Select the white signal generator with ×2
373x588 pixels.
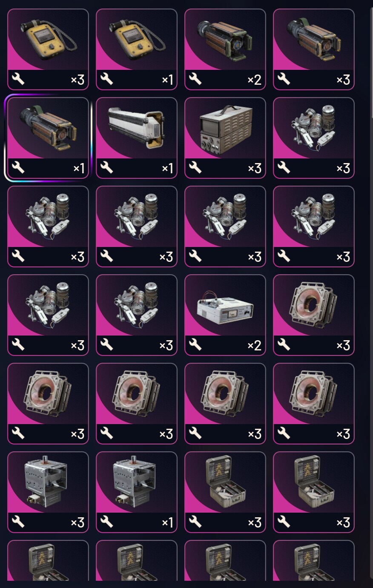point(225,315)
